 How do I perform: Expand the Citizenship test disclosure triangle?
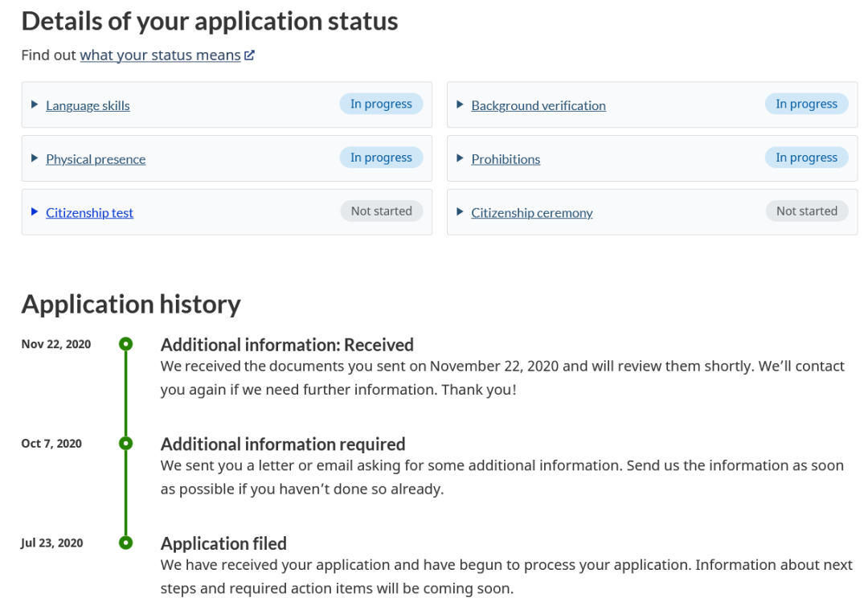(35, 212)
